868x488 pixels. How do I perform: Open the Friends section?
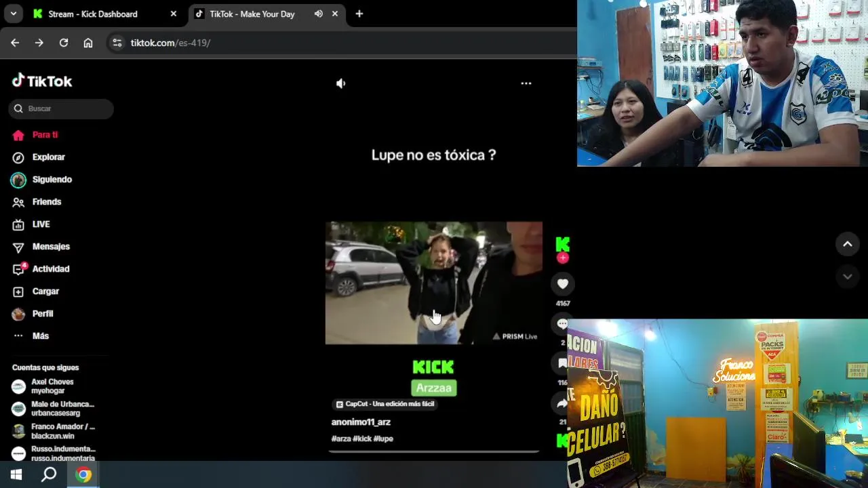pyautogui.click(x=47, y=202)
